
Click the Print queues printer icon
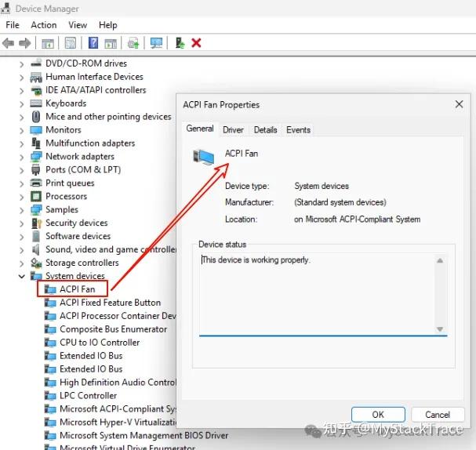(x=36, y=183)
